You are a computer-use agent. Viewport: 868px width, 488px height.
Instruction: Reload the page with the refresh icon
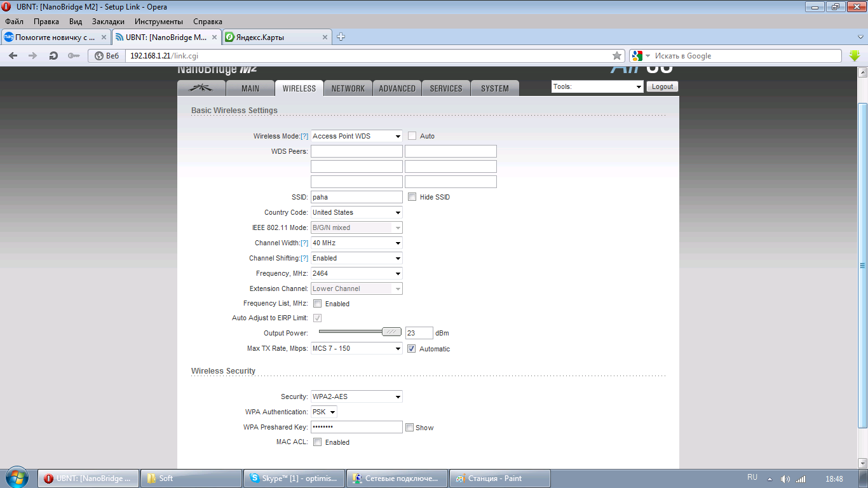(x=53, y=56)
